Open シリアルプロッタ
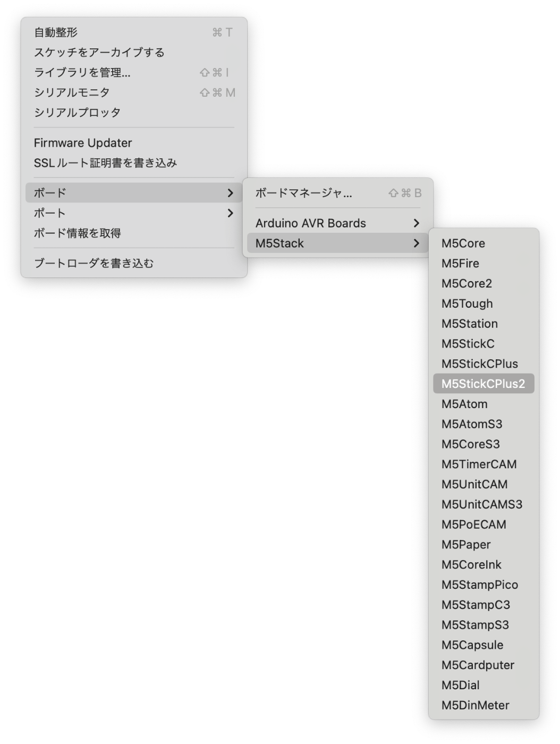 (134, 113)
